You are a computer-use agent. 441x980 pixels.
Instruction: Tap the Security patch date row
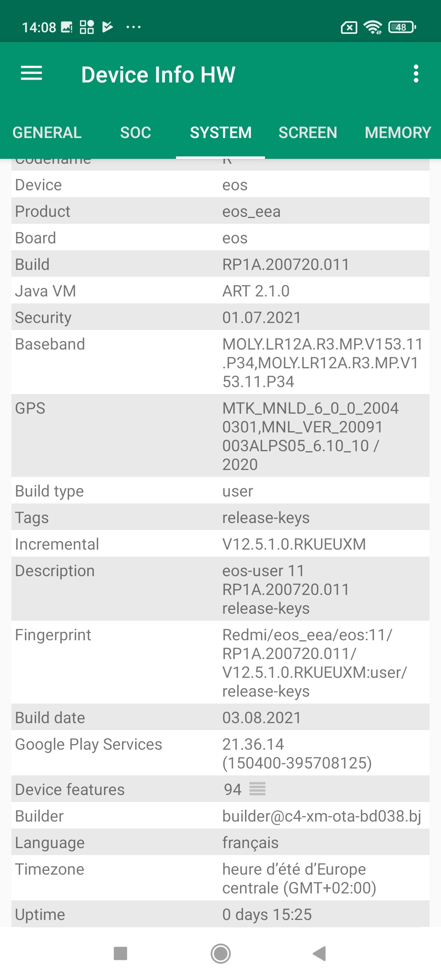(x=220, y=317)
